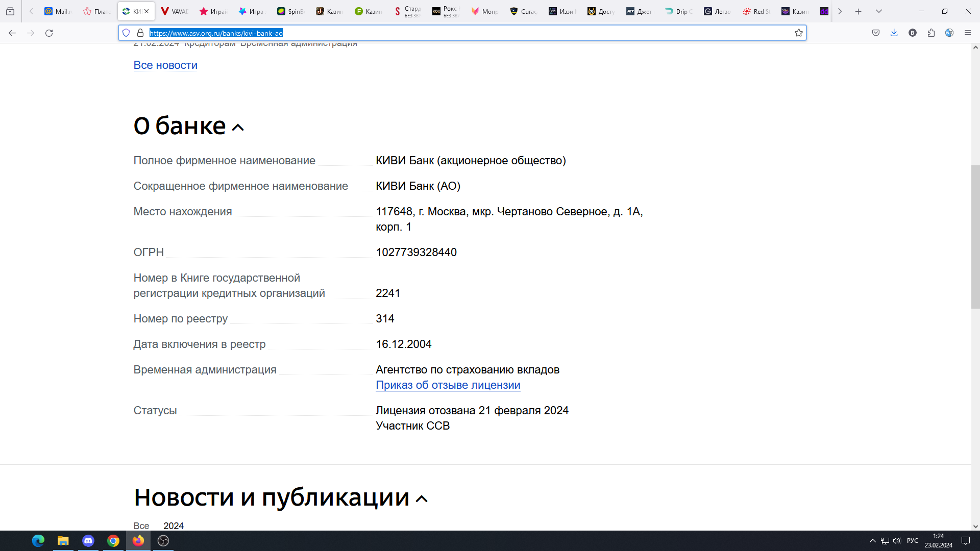The height and width of the screenshot is (551, 980).
Task: Switch to the VAVADA tab
Action: (174, 11)
